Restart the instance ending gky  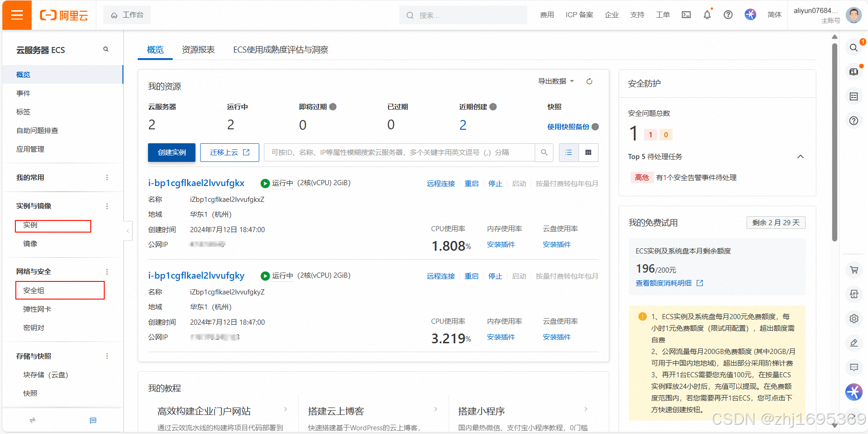coord(471,276)
